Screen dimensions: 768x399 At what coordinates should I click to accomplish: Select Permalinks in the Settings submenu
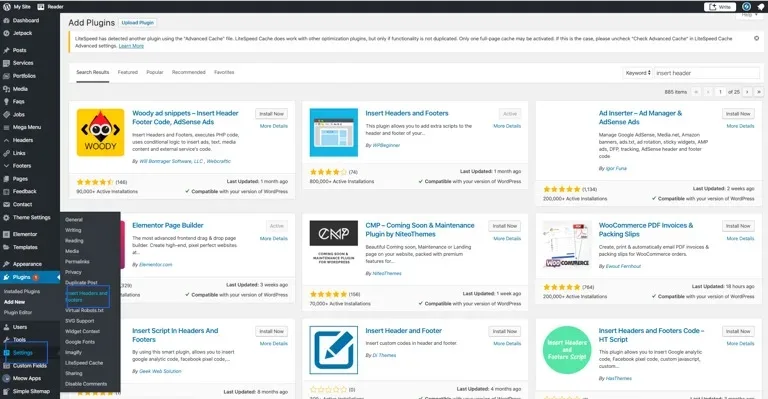(x=77, y=262)
